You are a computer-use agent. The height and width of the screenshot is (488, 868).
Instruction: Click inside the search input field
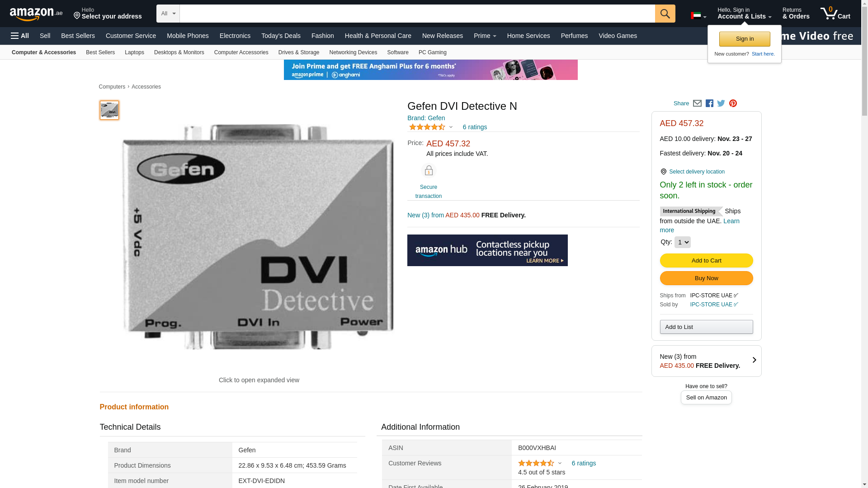tap(417, 14)
